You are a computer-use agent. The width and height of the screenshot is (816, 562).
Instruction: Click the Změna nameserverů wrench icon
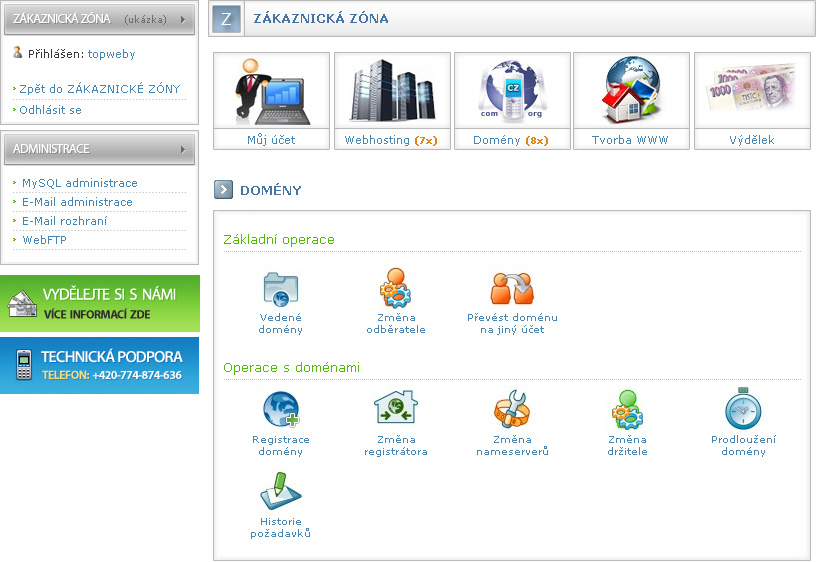[512, 409]
